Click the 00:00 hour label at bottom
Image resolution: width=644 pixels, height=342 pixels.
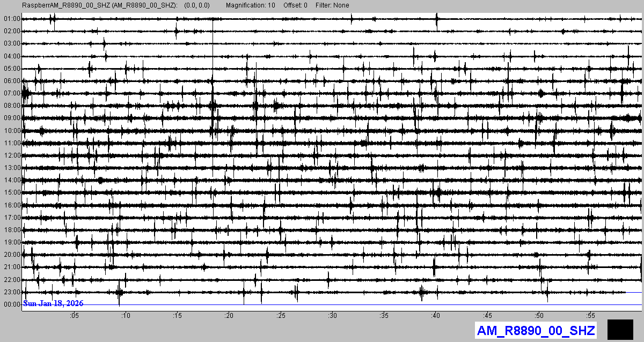coord(12,304)
